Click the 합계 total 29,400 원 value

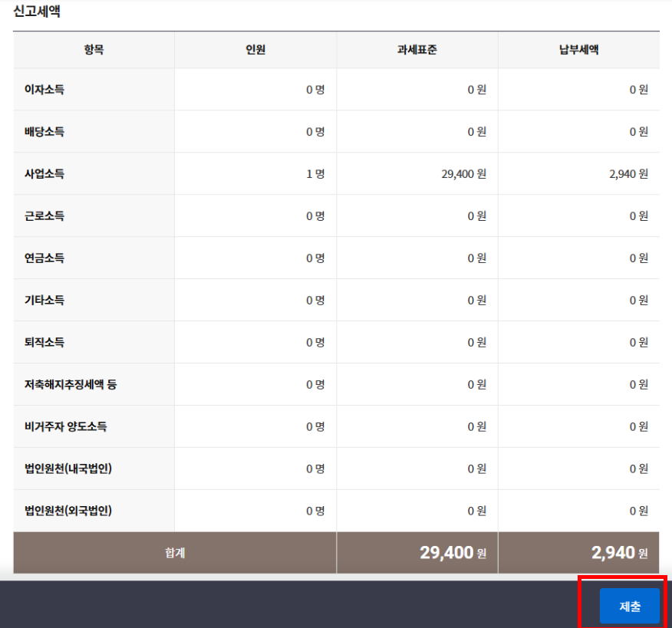tap(453, 553)
